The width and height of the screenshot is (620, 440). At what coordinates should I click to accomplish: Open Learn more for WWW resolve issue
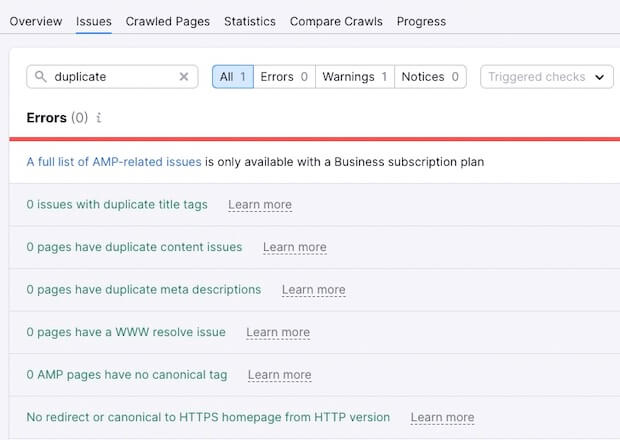(x=278, y=332)
